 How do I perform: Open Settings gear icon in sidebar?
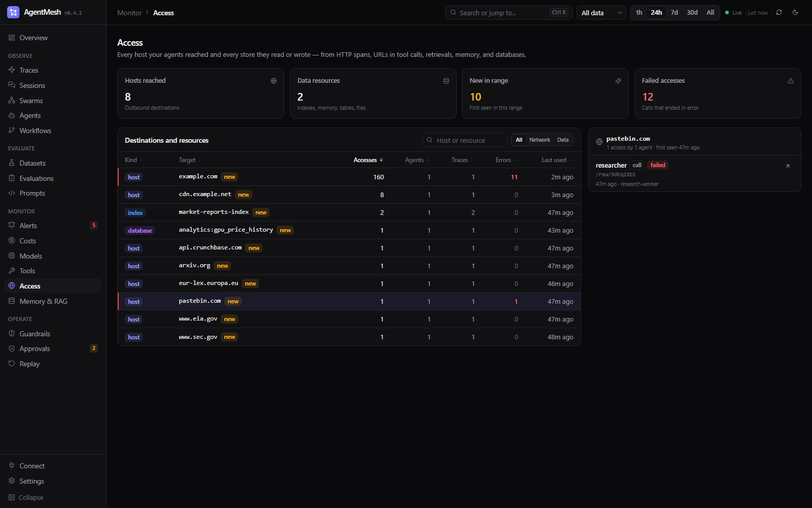point(12,481)
